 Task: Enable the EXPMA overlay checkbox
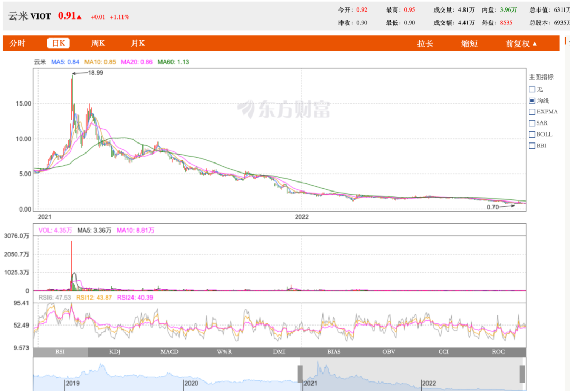click(x=532, y=111)
